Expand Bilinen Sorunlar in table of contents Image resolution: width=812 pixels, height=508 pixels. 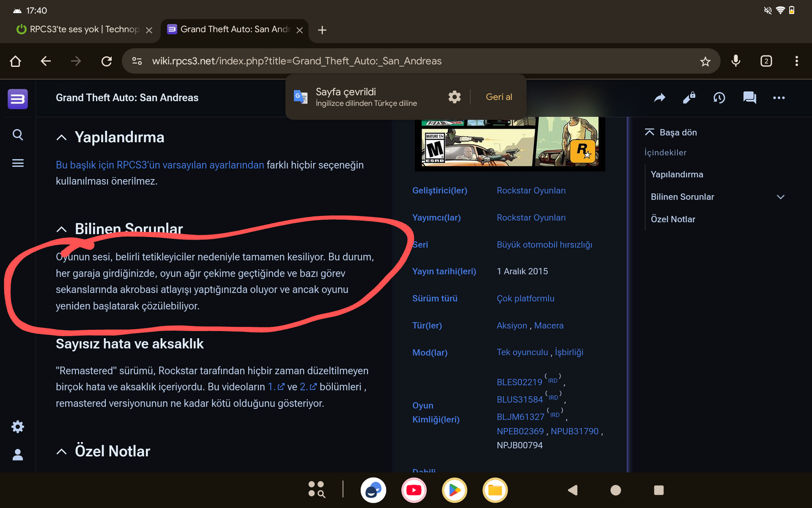tap(781, 197)
